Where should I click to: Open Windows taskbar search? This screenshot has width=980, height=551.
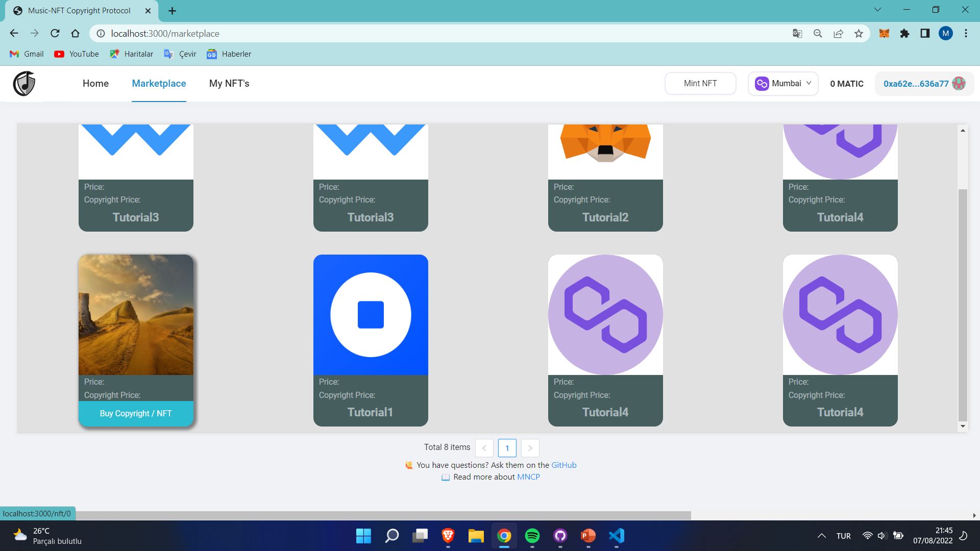(391, 536)
